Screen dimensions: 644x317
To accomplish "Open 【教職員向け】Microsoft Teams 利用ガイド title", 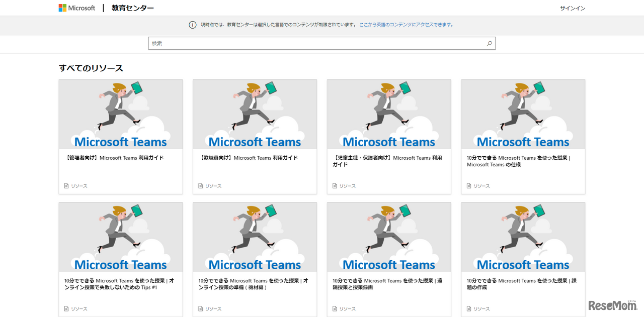I will [x=249, y=158].
